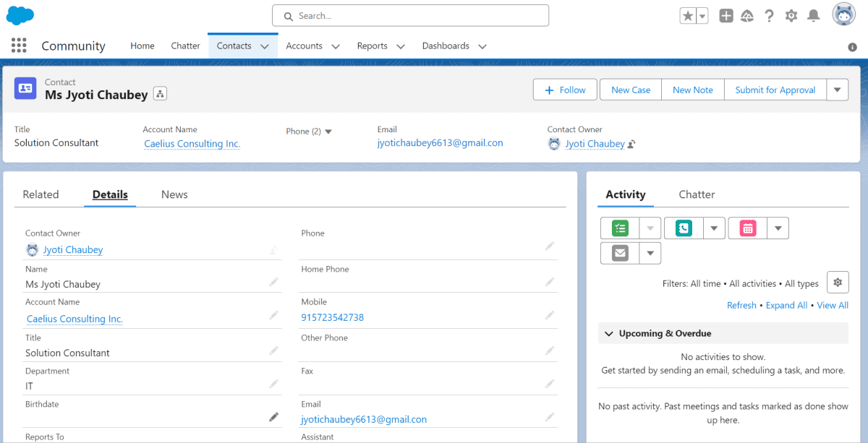Screen dimensions: 868x443
Task: Edit the Department pencil icon
Action: point(273,384)
